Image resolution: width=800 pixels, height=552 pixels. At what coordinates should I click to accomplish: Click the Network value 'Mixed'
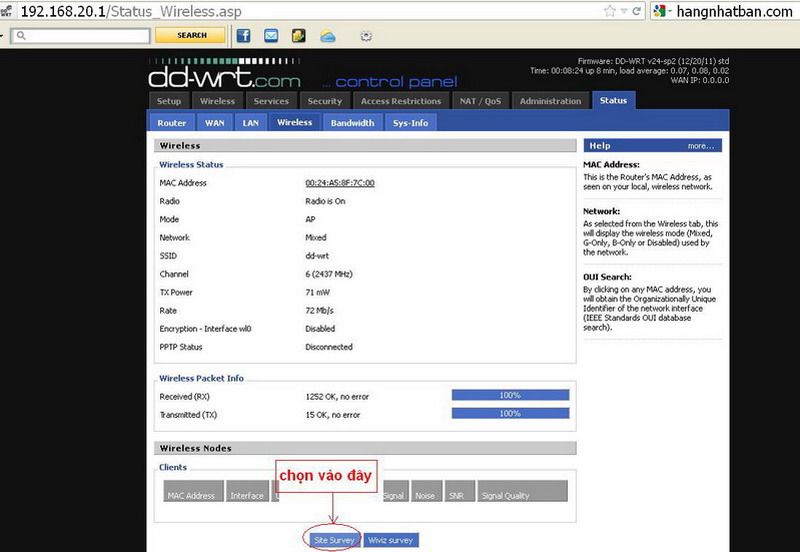coord(315,237)
